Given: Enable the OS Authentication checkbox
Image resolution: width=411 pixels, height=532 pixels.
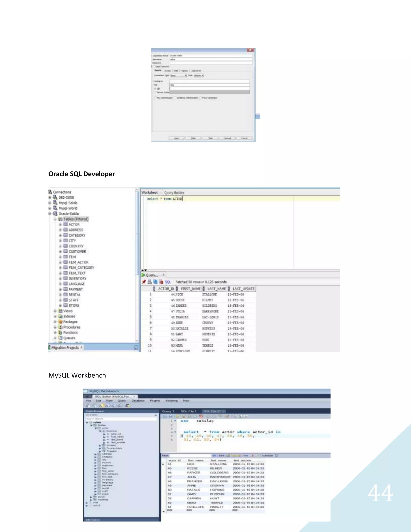Looking at the screenshot, I should coord(155,98).
